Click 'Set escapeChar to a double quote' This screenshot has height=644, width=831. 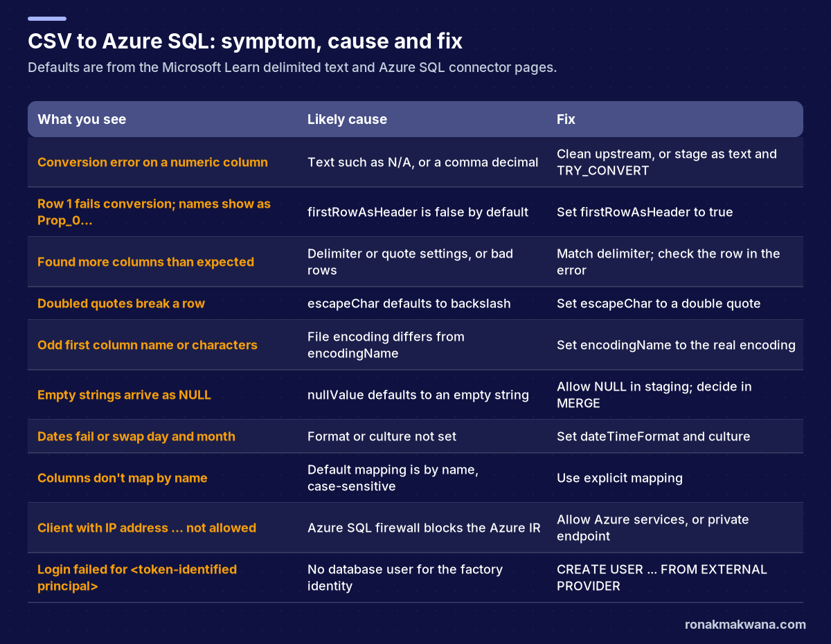pyautogui.click(x=659, y=303)
